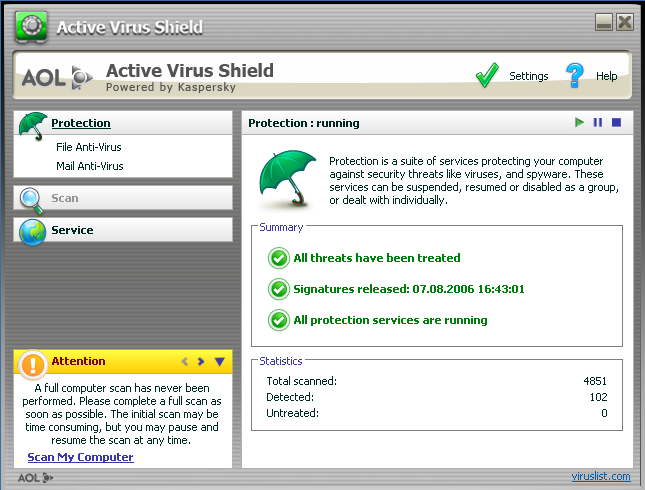The height and width of the screenshot is (490, 645).
Task: Show next attention message
Action: (x=201, y=362)
